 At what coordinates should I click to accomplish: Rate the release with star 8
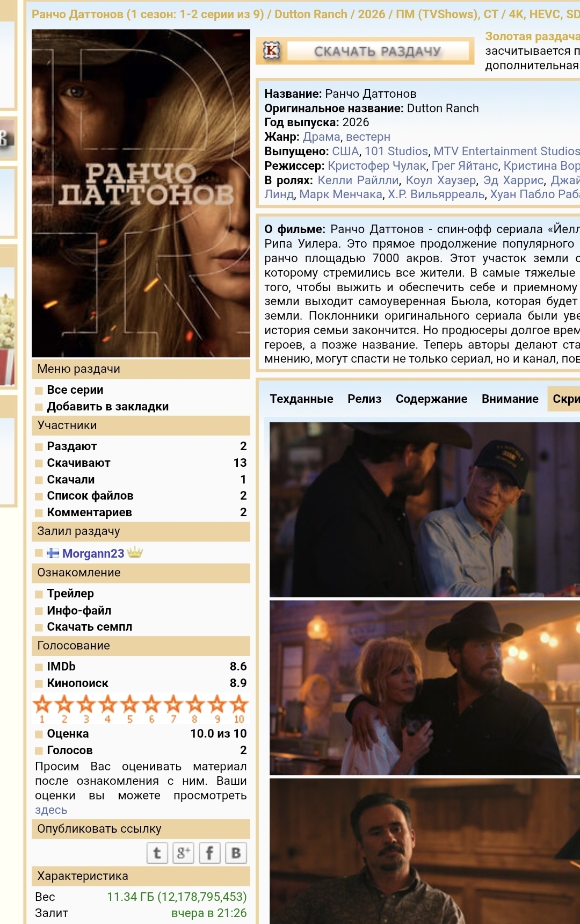pyautogui.click(x=195, y=709)
